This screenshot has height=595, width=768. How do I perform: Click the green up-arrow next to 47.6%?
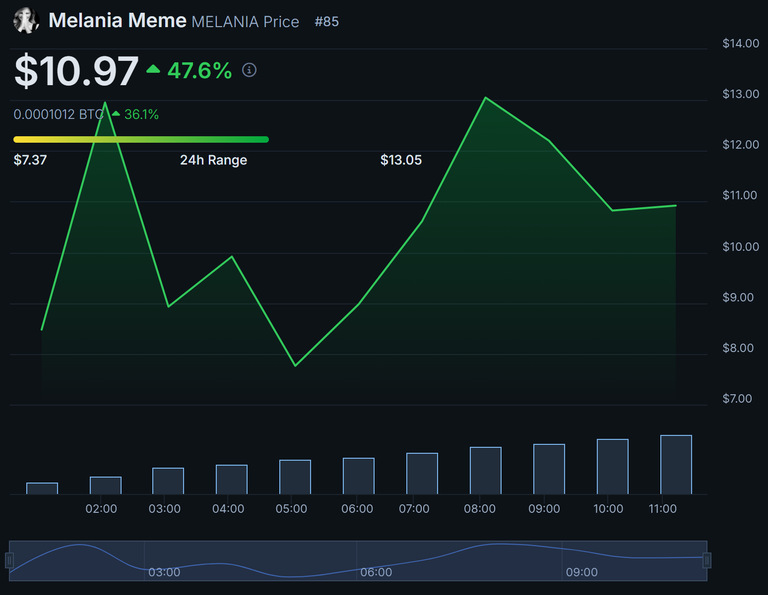(x=153, y=70)
